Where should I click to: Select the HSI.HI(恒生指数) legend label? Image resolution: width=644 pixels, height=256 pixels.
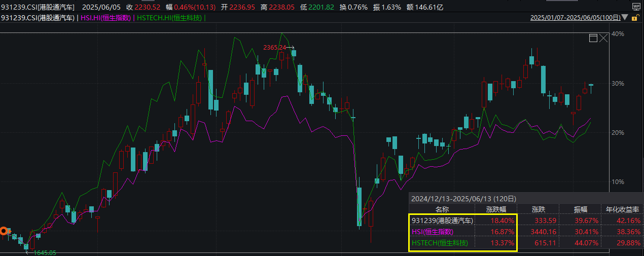pyautogui.click(x=106, y=18)
